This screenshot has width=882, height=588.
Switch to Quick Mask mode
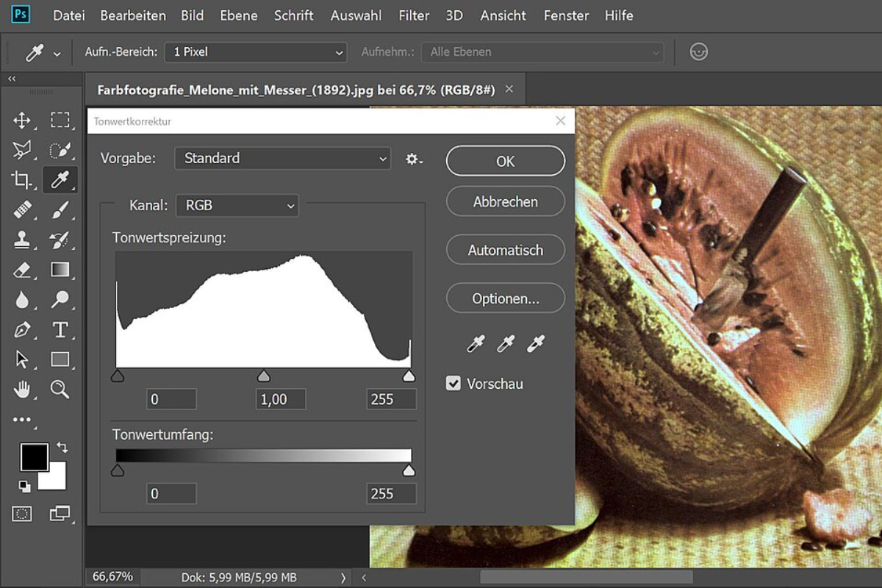click(22, 514)
